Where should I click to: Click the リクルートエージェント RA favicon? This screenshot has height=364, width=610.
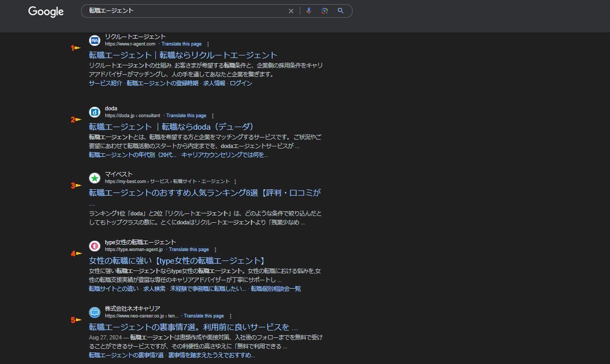tap(95, 40)
